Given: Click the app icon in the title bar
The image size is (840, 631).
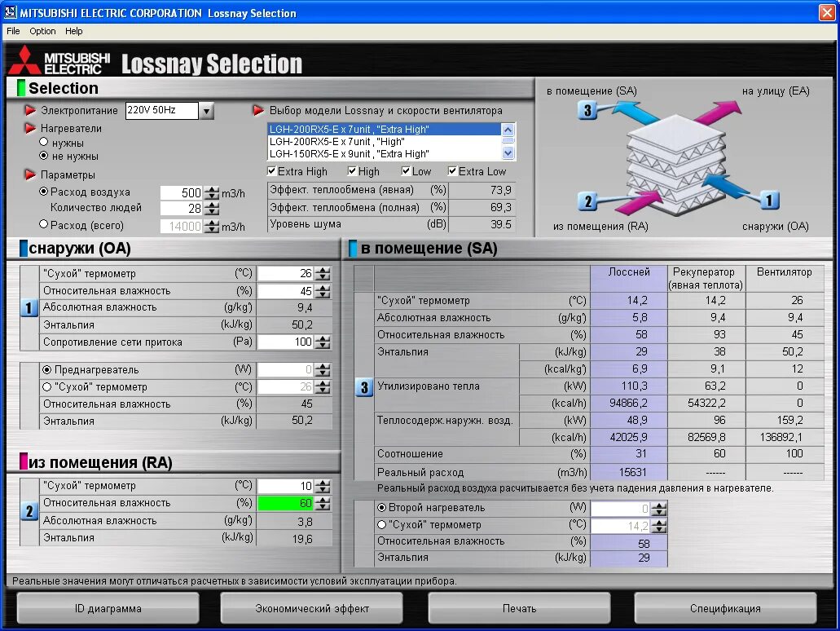Looking at the screenshot, I should pyautogui.click(x=10, y=11).
